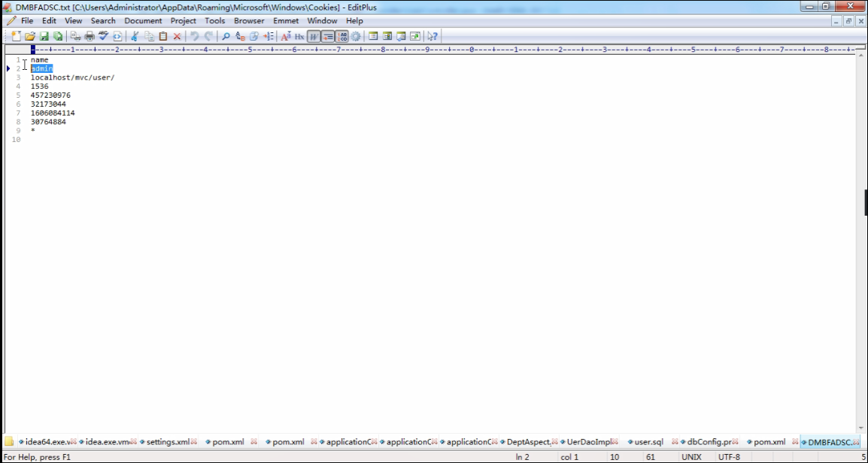Screen dimensions: 868x463
Task: Close the user.sql tab
Action: 675,442
